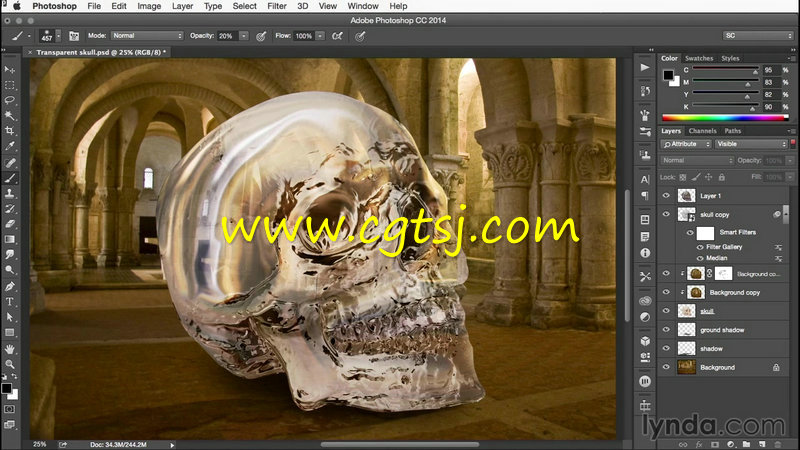Toggle Median filter visibility
This screenshot has width=800, height=450.
pos(700,258)
